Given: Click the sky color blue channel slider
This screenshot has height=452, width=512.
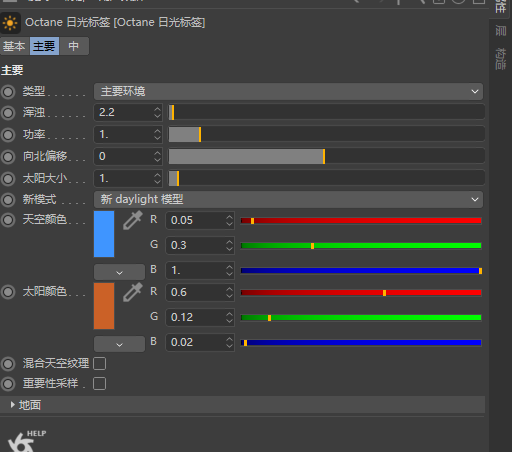Looking at the screenshot, I should [x=361, y=271].
